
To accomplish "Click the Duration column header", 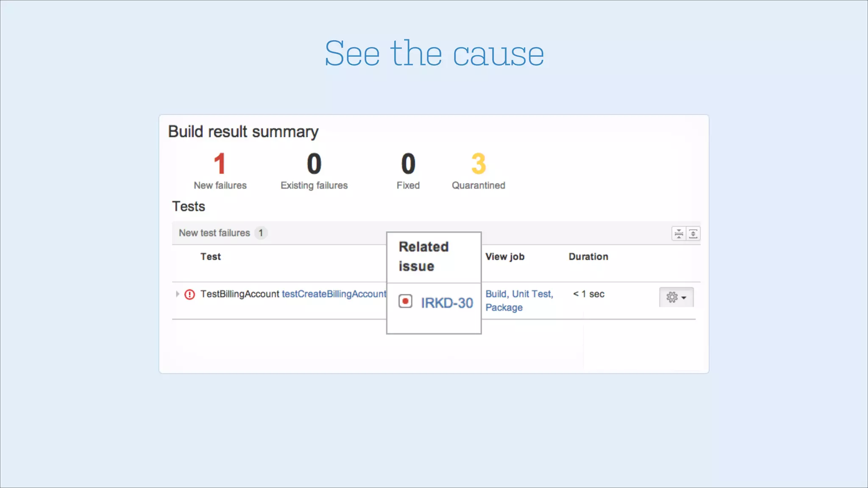I will (x=588, y=257).
